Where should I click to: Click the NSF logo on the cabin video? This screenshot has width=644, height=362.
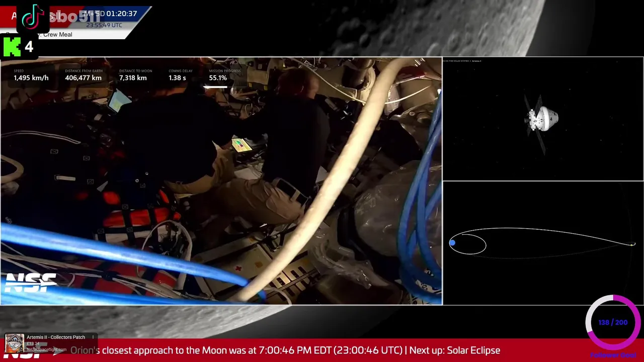[x=30, y=283]
